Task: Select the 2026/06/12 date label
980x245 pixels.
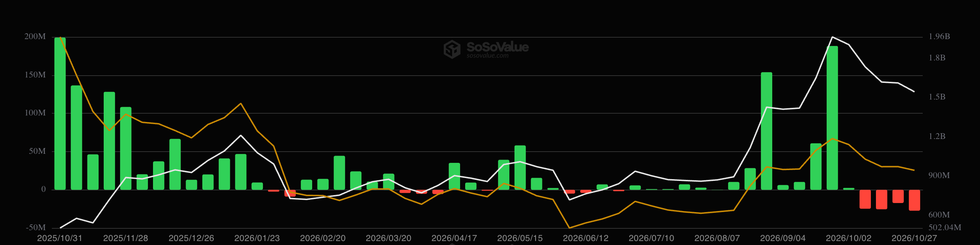Action: (x=586, y=238)
